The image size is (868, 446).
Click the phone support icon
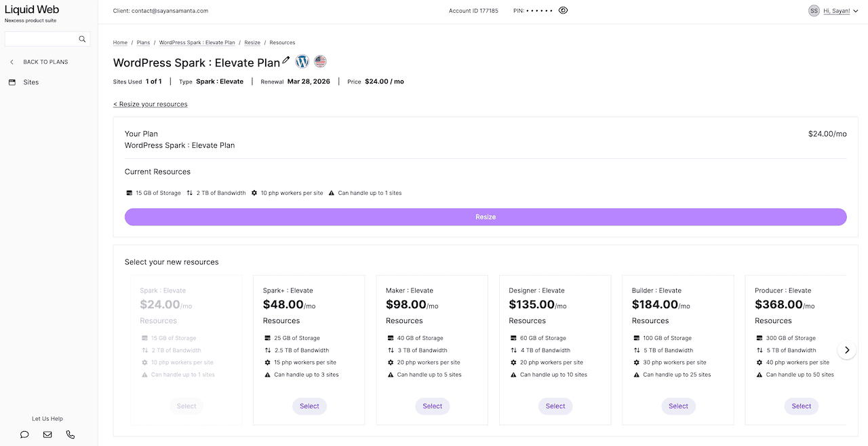pos(70,434)
